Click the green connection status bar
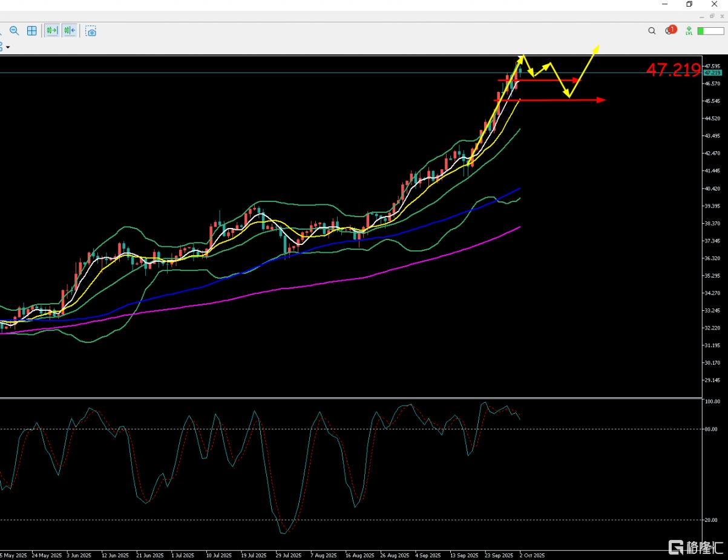This screenshot has width=728, height=560. coord(710,31)
